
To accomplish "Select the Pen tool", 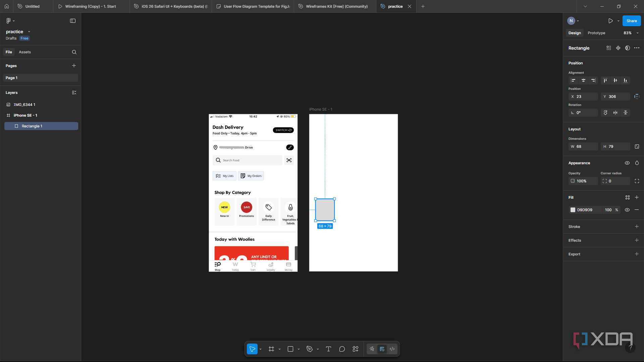I will pyautogui.click(x=310, y=349).
